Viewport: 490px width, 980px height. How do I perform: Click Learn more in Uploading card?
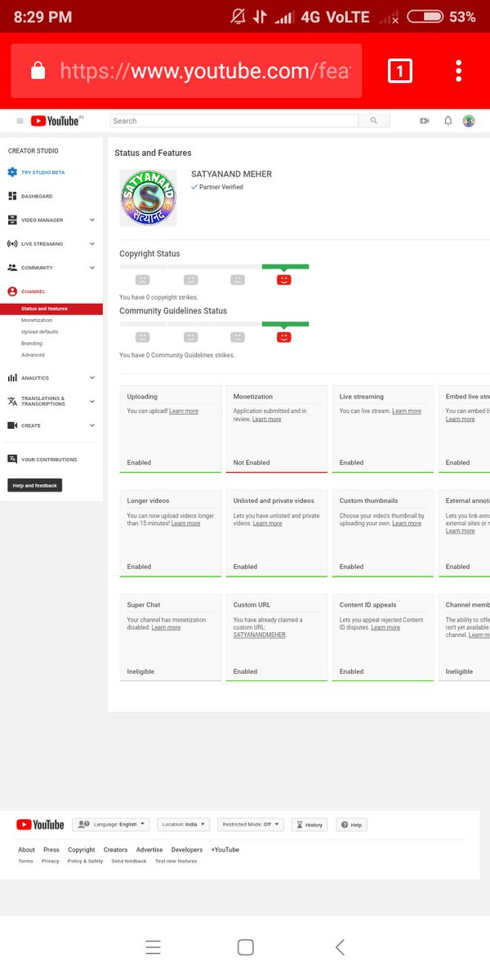pos(184,412)
